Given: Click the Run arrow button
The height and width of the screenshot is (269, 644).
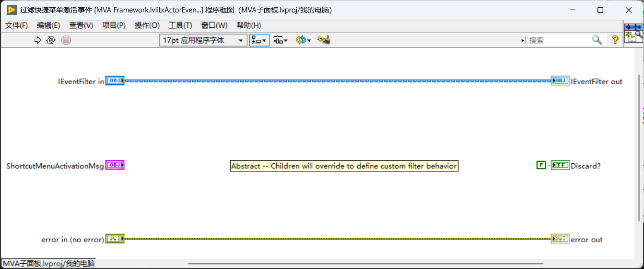Looking at the screenshot, I should click(38, 40).
